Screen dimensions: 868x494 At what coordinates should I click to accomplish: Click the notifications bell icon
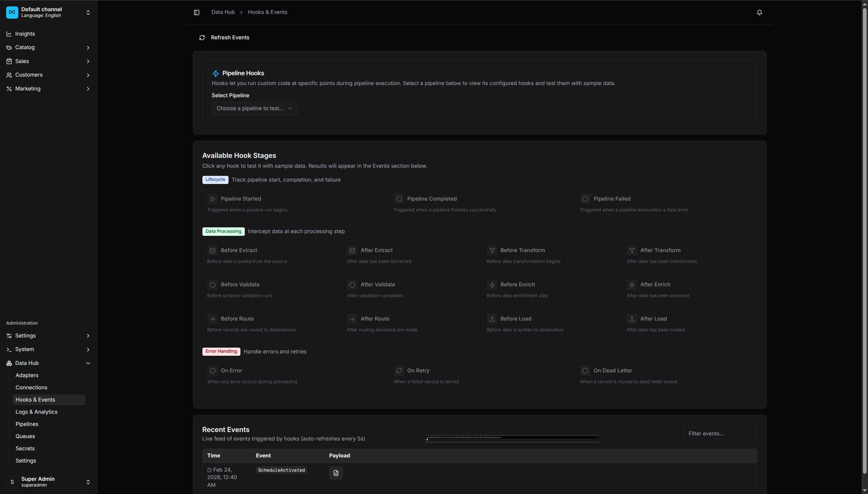[x=759, y=13]
